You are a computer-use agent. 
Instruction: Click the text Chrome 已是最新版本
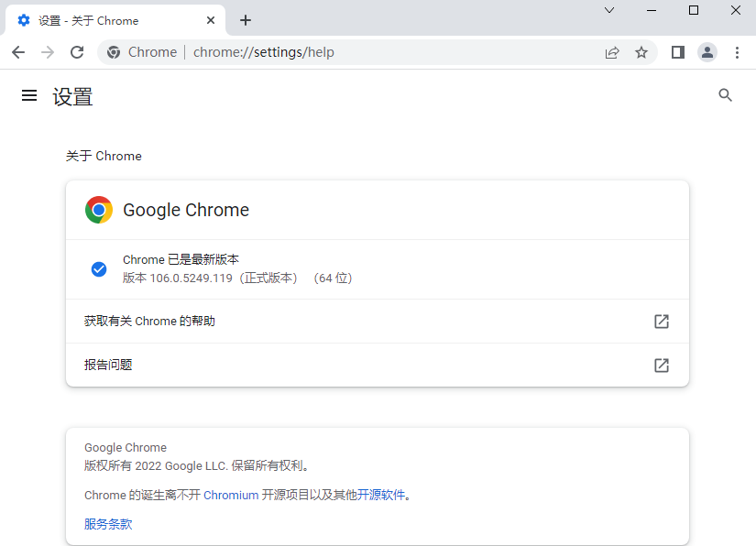pos(181,259)
